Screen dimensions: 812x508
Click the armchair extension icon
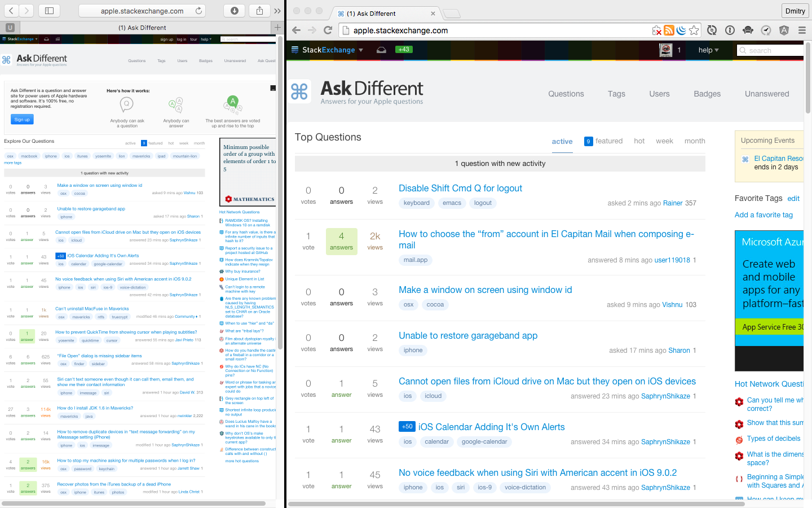pos(748,30)
